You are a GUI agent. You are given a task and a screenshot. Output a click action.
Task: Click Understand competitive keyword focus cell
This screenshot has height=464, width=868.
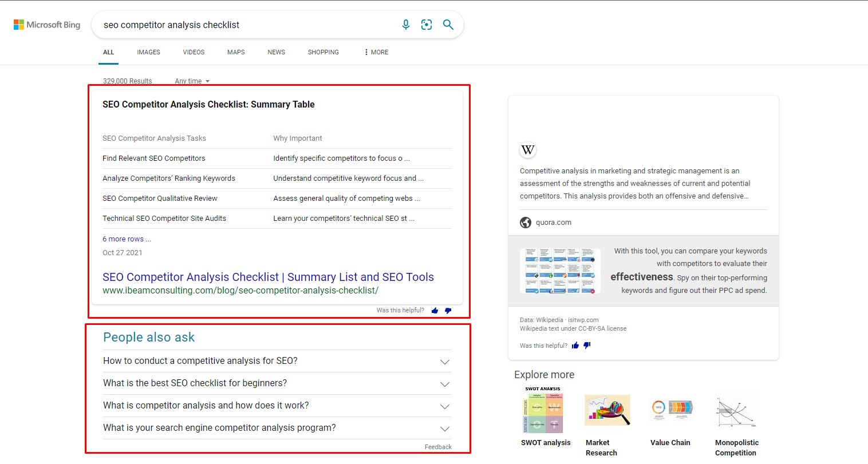pyautogui.click(x=348, y=179)
